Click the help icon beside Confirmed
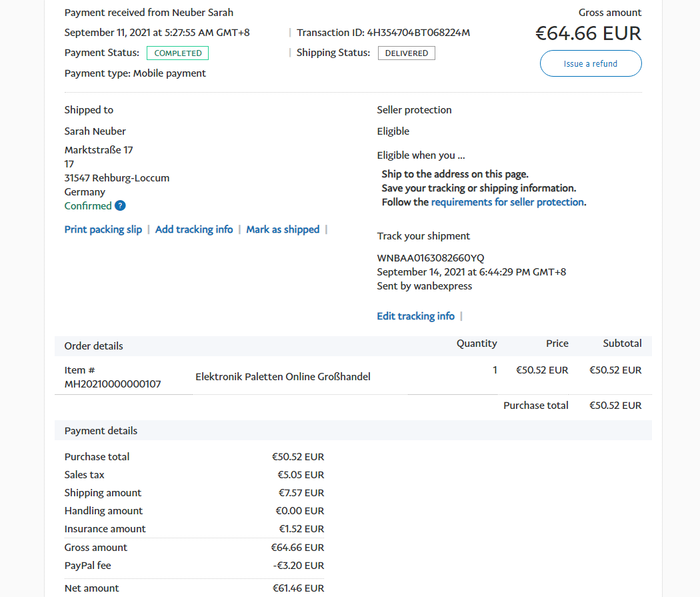Viewport: 700px width, 597px height. click(x=120, y=206)
